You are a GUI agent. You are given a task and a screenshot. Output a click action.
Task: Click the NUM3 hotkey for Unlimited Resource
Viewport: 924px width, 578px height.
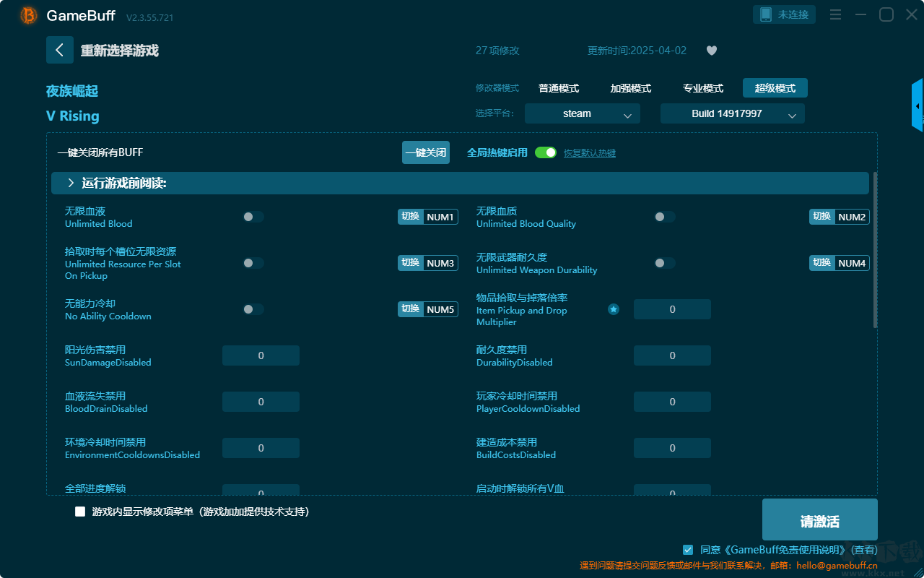(x=428, y=263)
